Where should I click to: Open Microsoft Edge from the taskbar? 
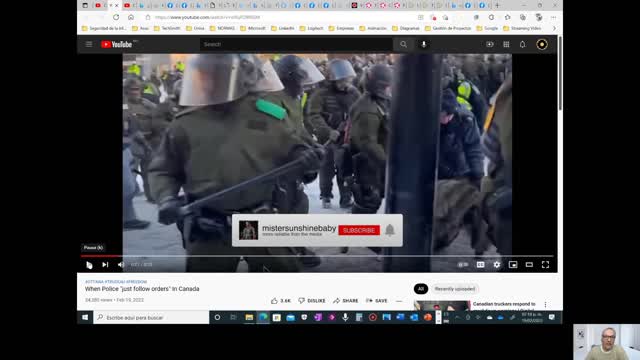[263, 317]
